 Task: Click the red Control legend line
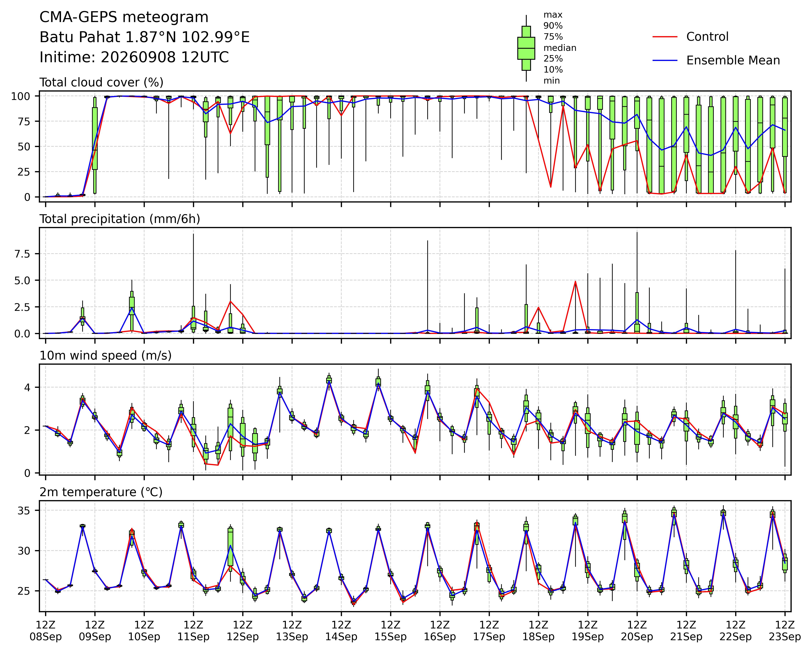coord(665,37)
